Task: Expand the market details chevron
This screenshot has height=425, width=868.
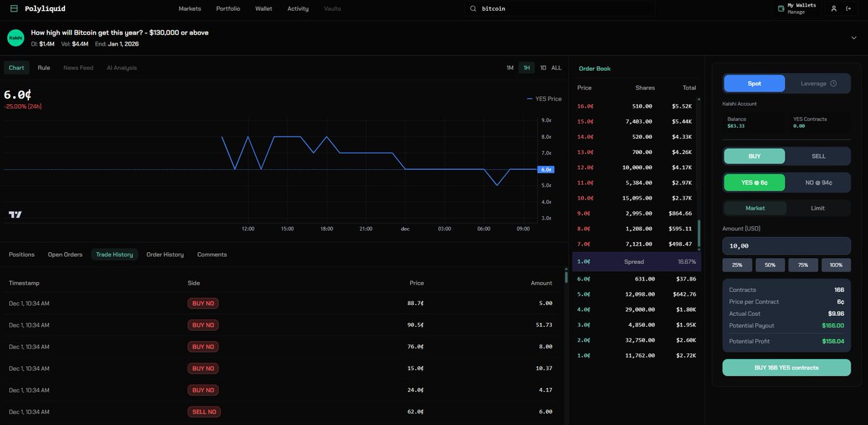Action: (854, 38)
